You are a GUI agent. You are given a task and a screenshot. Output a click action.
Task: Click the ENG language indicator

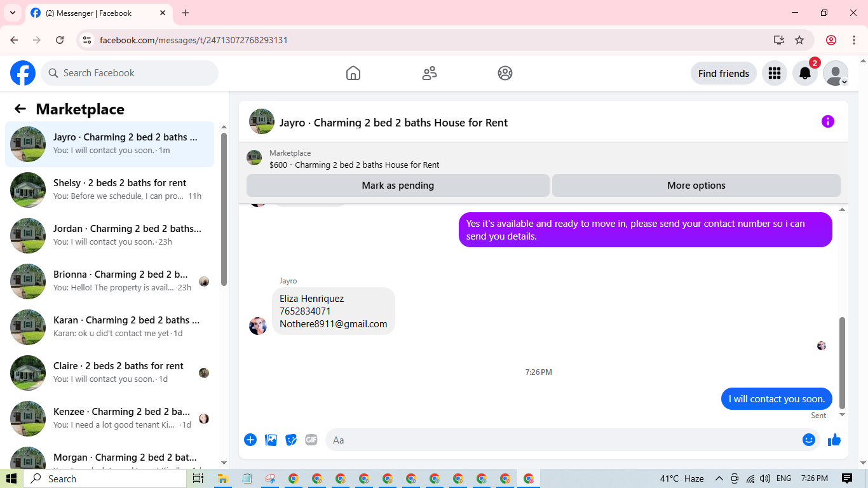point(783,478)
